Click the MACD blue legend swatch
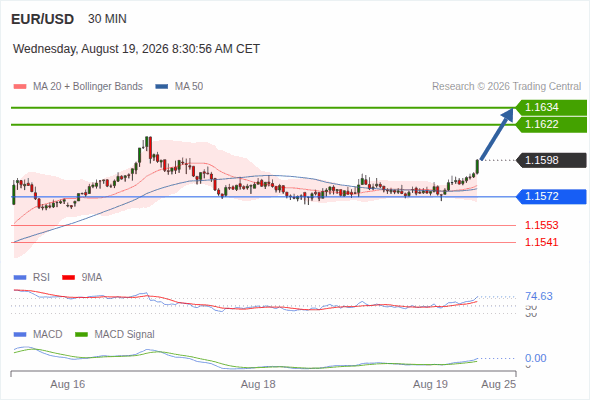Image resolution: width=590 pixels, height=400 pixels. point(20,335)
